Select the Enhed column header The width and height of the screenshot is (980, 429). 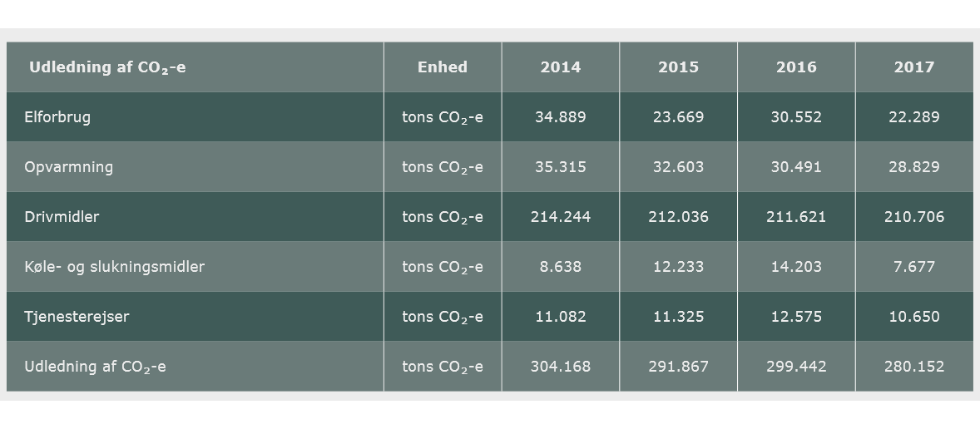pos(443,67)
